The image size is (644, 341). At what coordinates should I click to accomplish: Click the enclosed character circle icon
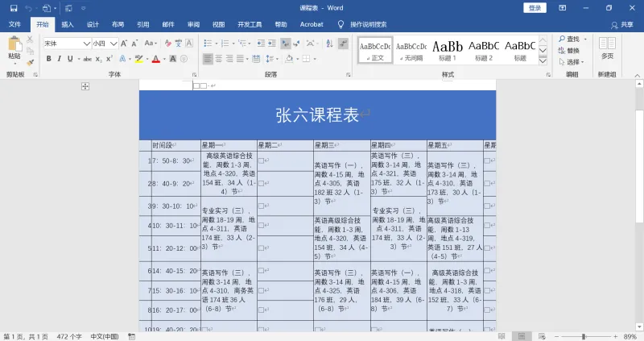click(x=184, y=59)
